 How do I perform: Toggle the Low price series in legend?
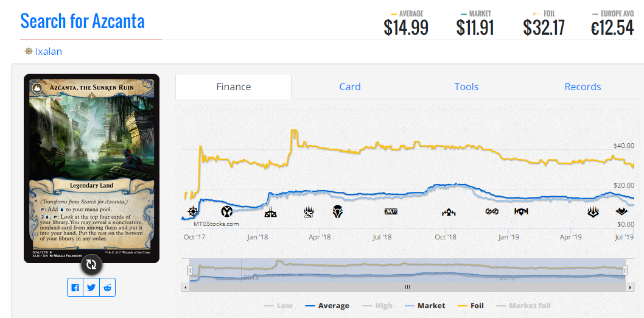pos(278,306)
